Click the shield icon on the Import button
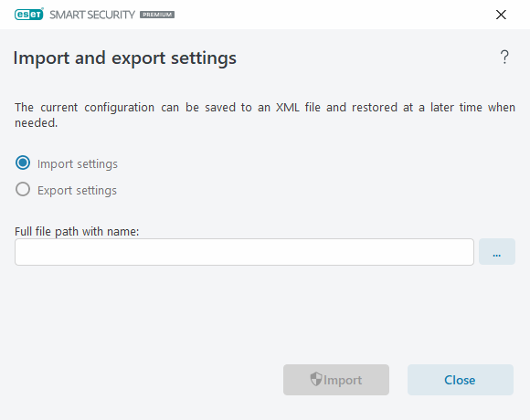The height and width of the screenshot is (420, 530). coord(316,379)
